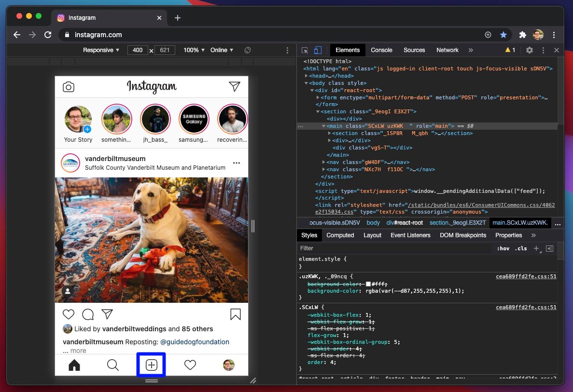Image resolution: width=573 pixels, height=392 pixels.
Task: Share the post via paper plane icon
Action: click(107, 314)
